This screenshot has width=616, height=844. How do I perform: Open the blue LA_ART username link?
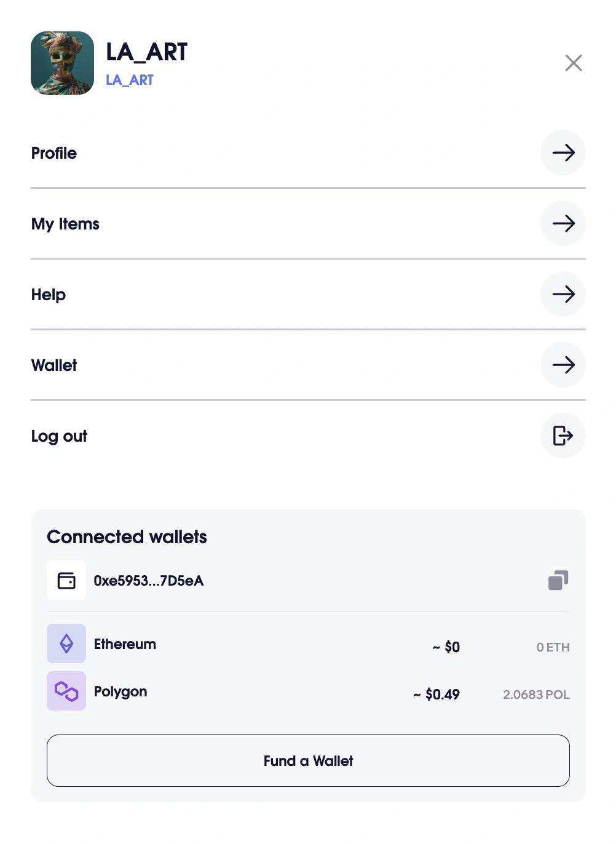pos(129,80)
